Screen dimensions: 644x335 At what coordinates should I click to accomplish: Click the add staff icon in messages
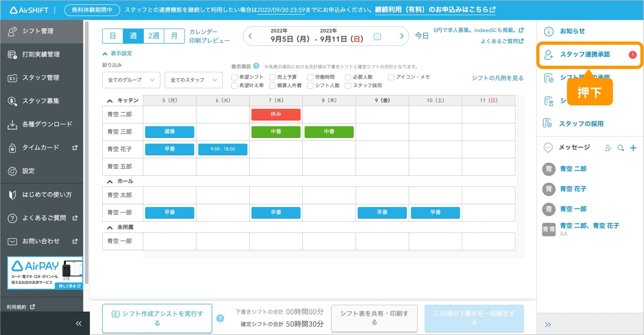pos(608,148)
